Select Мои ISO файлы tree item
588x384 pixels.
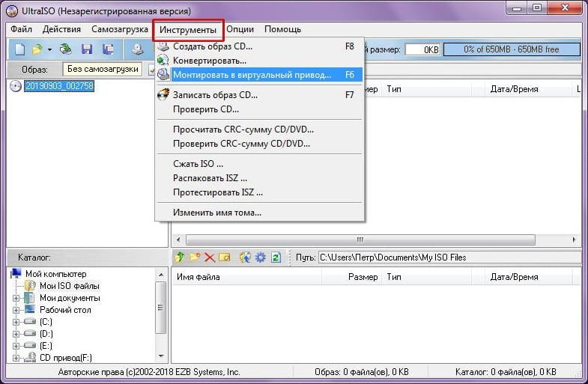pyautogui.click(x=70, y=286)
